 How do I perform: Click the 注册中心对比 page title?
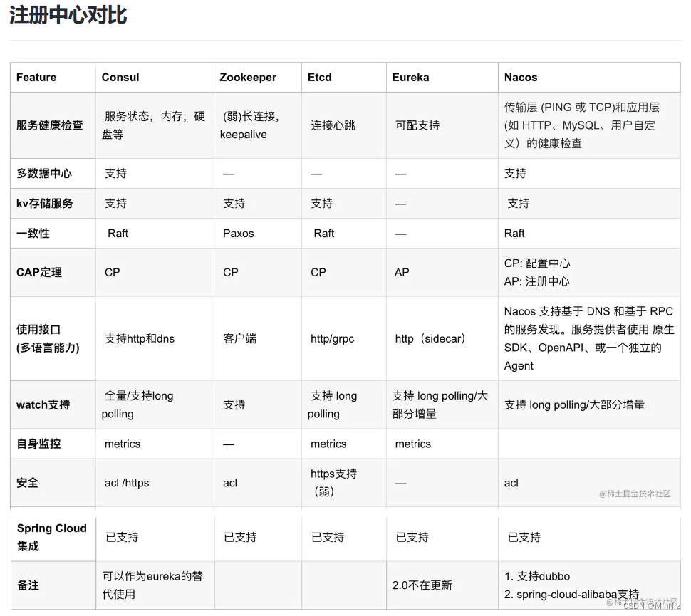click(68, 16)
